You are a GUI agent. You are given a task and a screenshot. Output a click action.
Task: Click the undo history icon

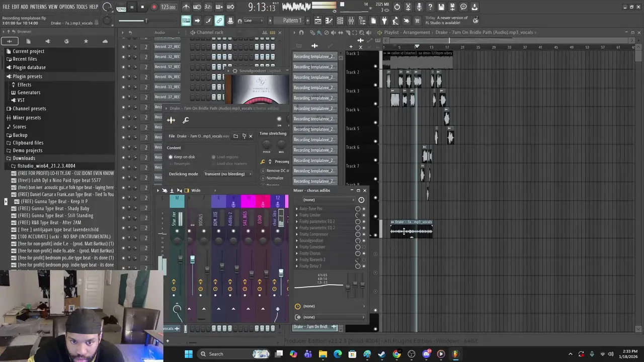tap(397, 7)
